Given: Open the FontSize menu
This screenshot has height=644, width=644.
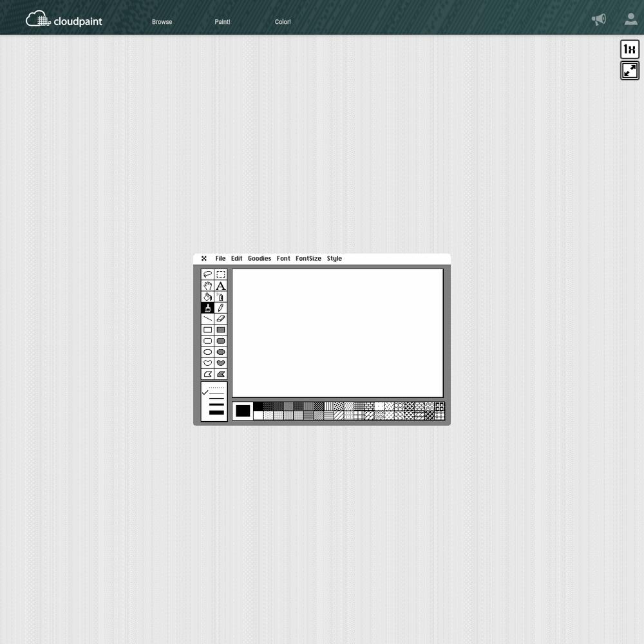Looking at the screenshot, I should coord(308,258).
